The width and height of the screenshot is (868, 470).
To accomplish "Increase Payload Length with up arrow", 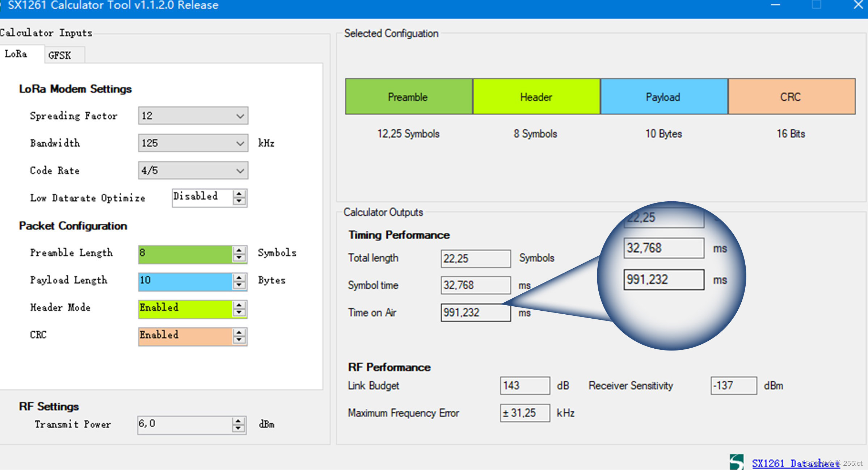I will point(239,278).
